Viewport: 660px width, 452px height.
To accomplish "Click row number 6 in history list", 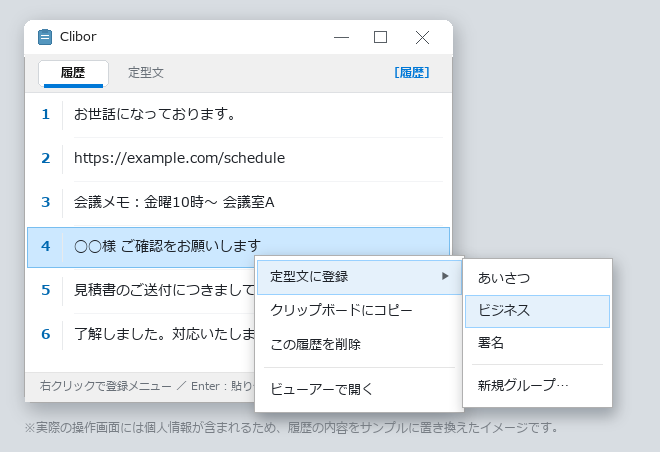I will click(45, 334).
